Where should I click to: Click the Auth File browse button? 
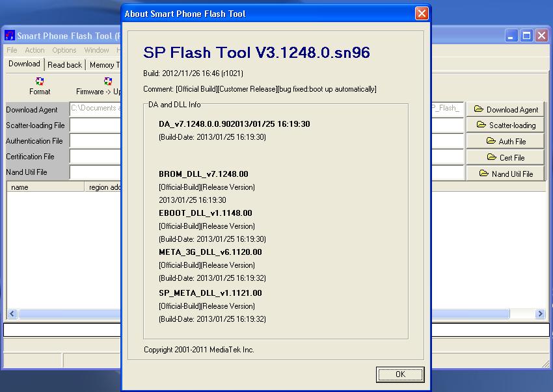[505, 141]
